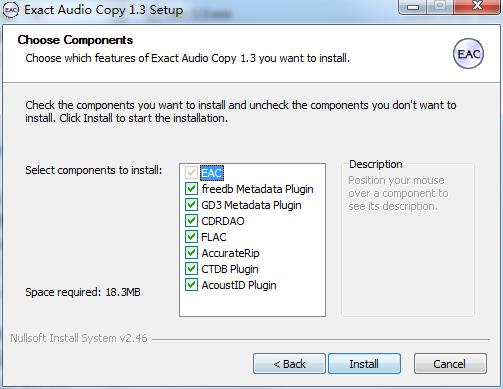Click the Description box area
This screenshot has width=503, height=389.
click(x=408, y=240)
